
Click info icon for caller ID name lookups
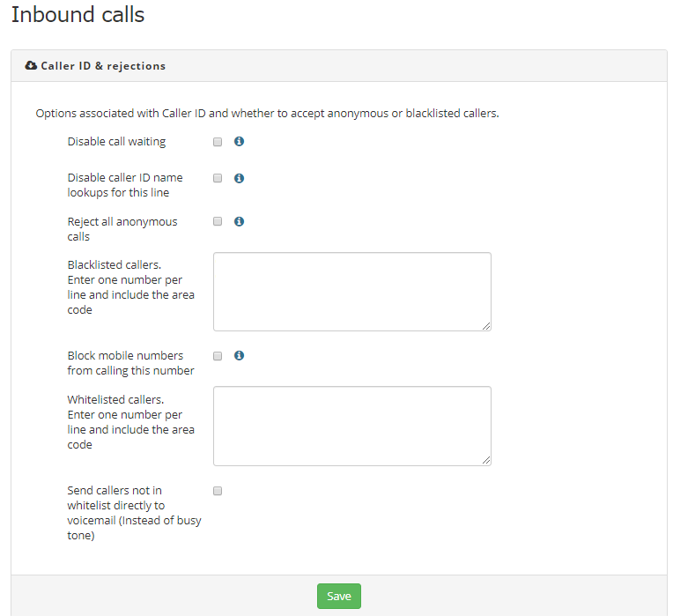coord(239,178)
